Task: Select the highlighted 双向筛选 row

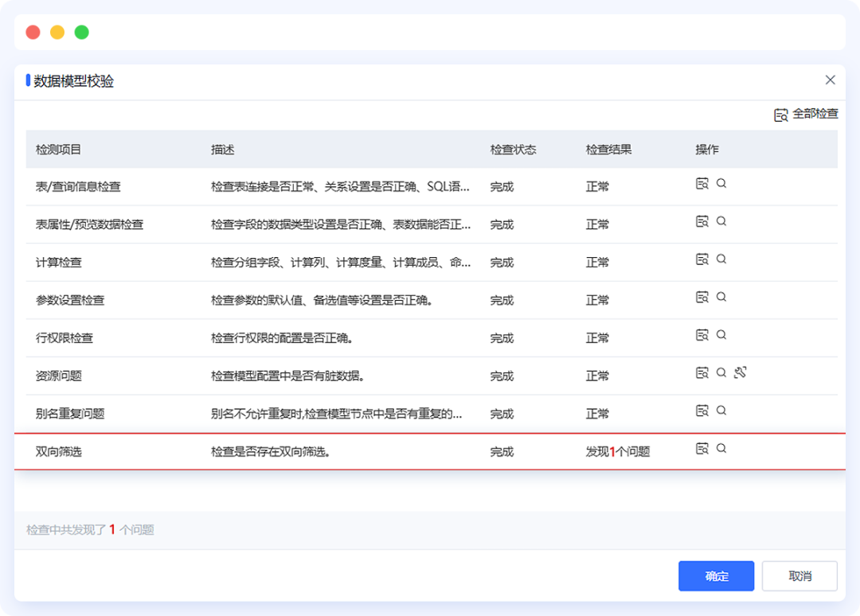Action: pyautogui.click(x=358, y=447)
